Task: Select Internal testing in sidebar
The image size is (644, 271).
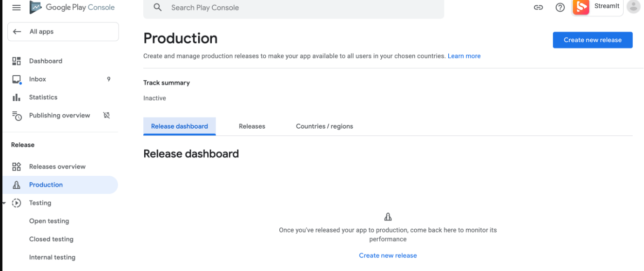Action: pos(52,257)
